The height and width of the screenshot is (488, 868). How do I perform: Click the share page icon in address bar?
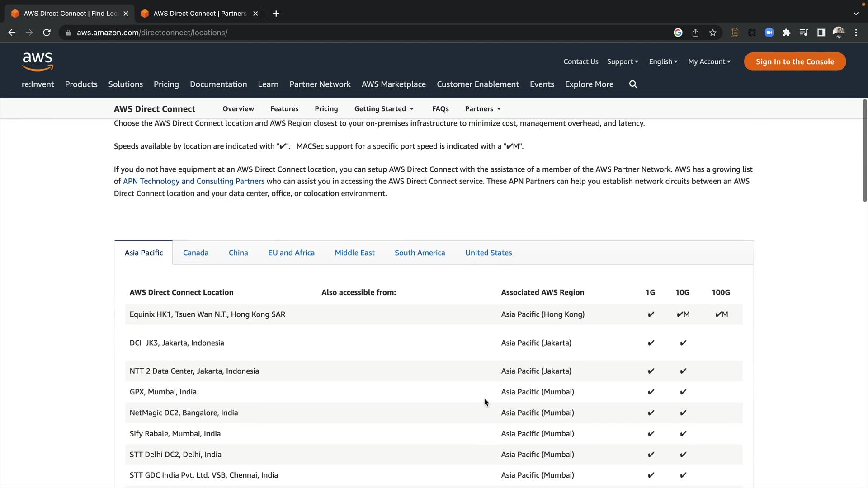pyautogui.click(x=695, y=33)
